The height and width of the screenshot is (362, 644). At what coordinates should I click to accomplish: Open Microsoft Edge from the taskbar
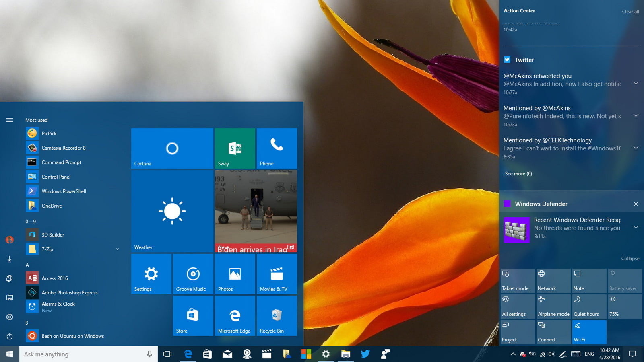(188, 354)
